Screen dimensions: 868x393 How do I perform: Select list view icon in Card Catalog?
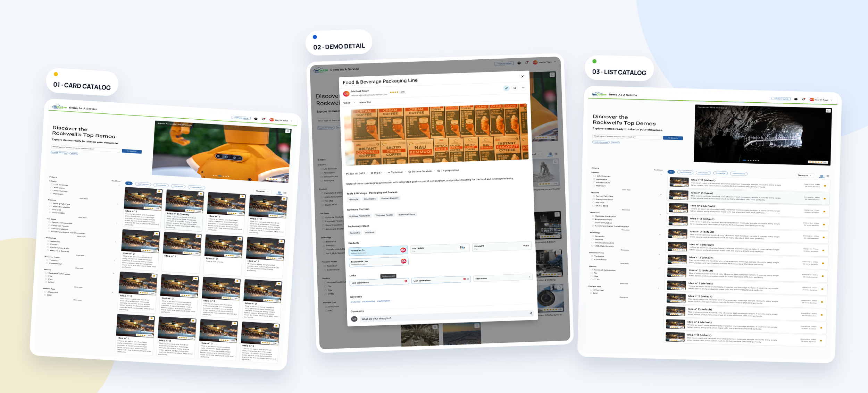click(285, 193)
